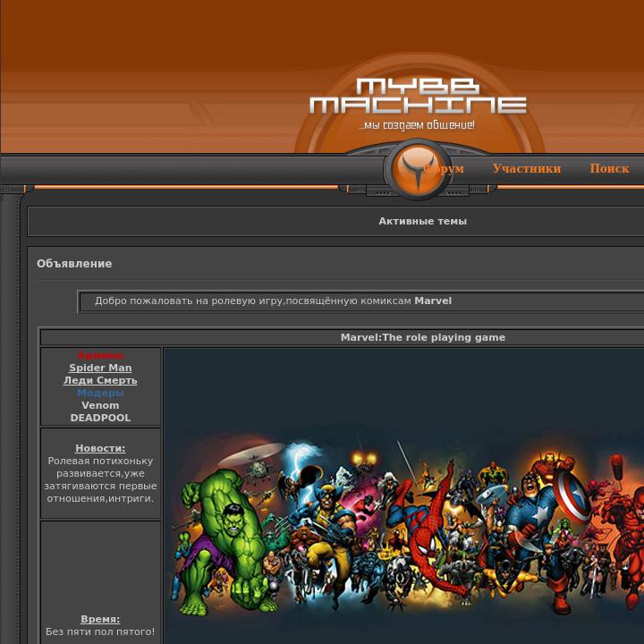Open the Форум navigation link
This screenshot has width=644, height=644.
click(445, 168)
